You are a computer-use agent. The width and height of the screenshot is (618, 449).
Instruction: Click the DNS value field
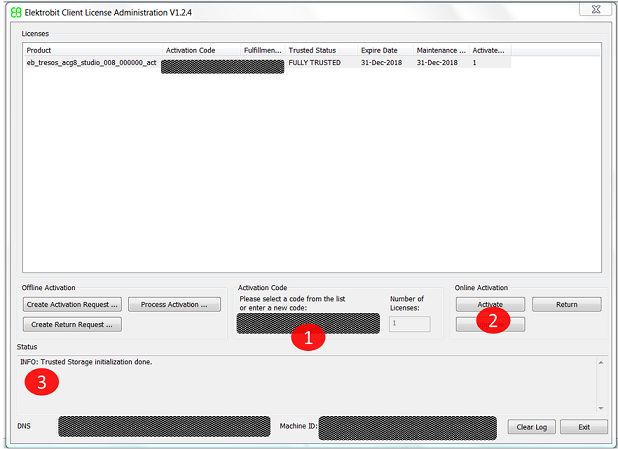pos(164,426)
